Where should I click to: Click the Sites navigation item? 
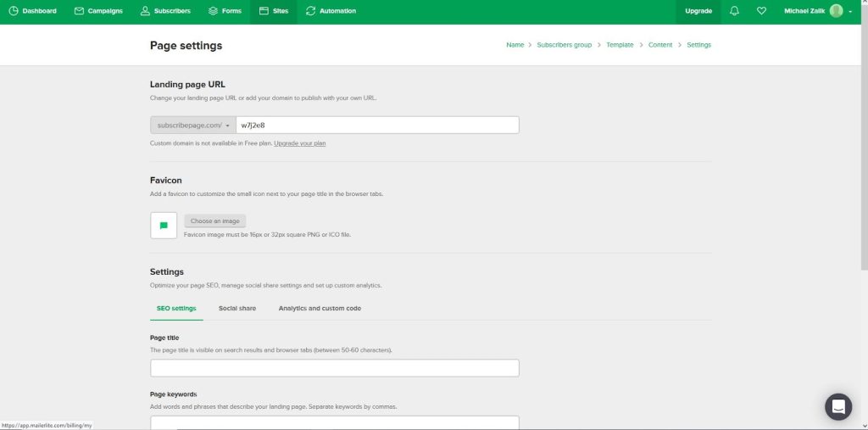[274, 11]
